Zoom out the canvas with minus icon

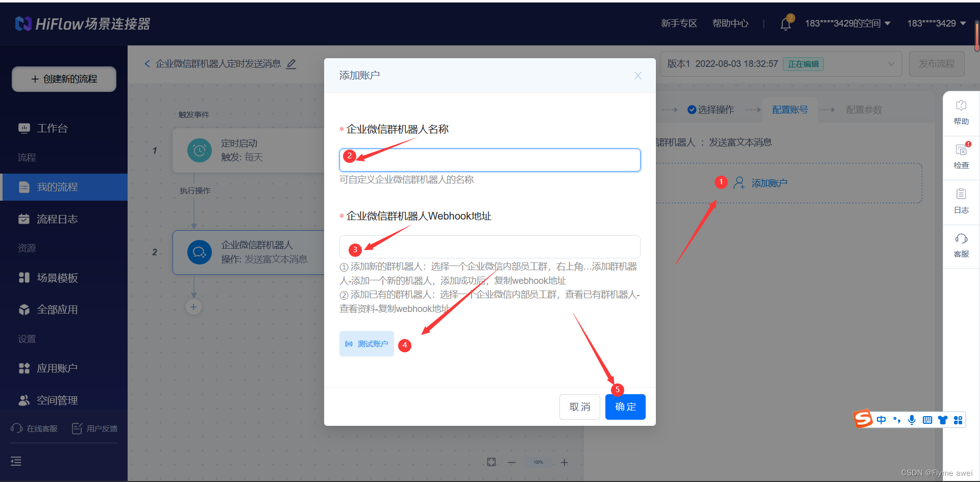(512, 463)
